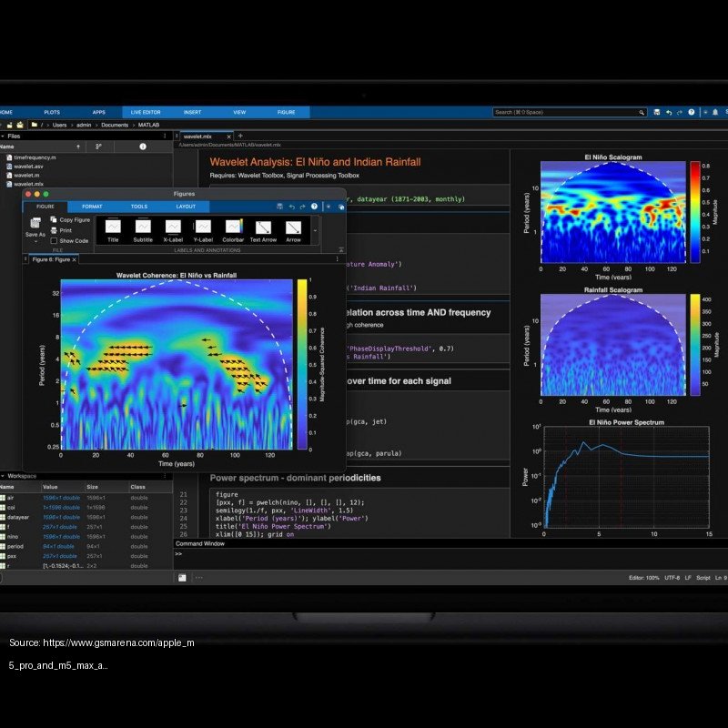Open wavelet.m from the Files panel

(x=27, y=175)
